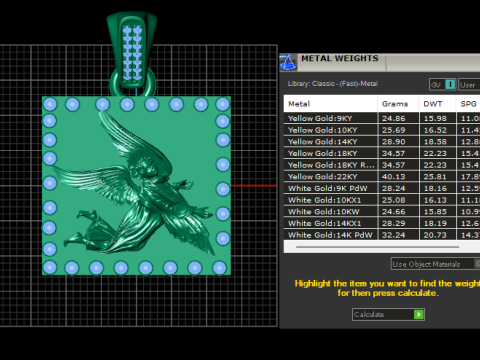Click the DWT column header

point(437,104)
